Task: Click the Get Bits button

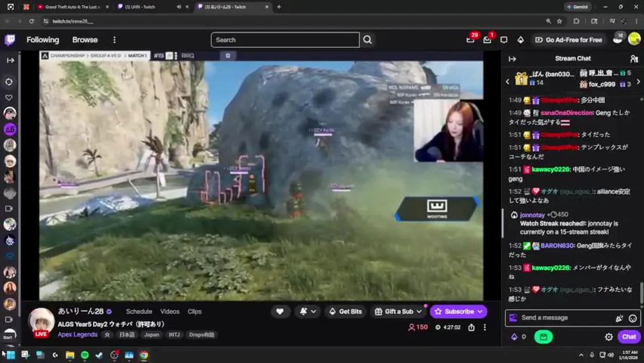Action: pos(346,312)
